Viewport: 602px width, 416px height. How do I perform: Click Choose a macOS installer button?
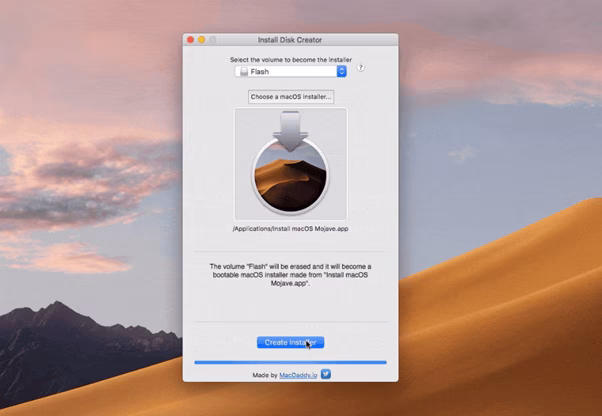tap(291, 97)
